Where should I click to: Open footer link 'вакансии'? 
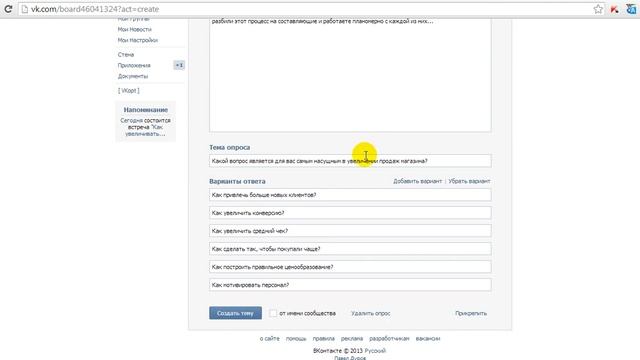click(428, 338)
